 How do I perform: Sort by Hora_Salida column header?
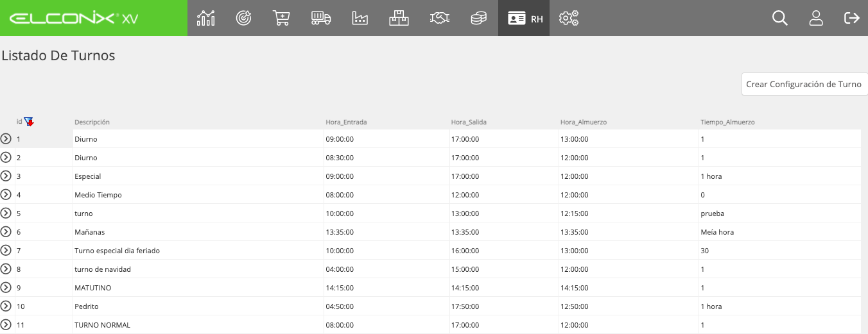click(469, 122)
